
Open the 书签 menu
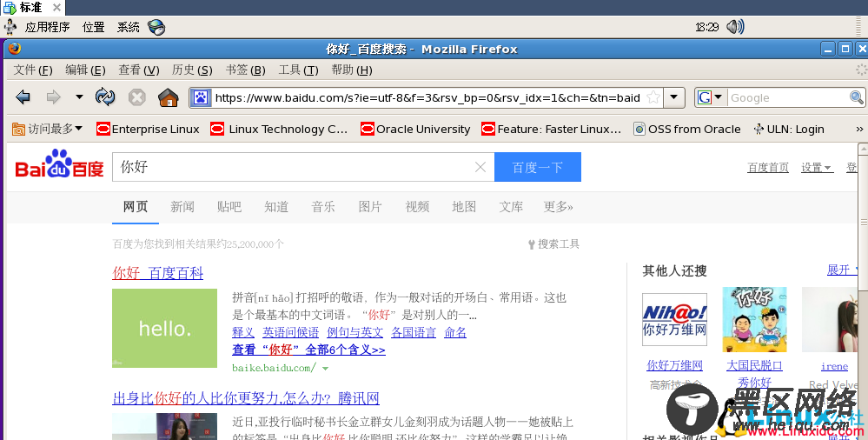click(x=245, y=70)
